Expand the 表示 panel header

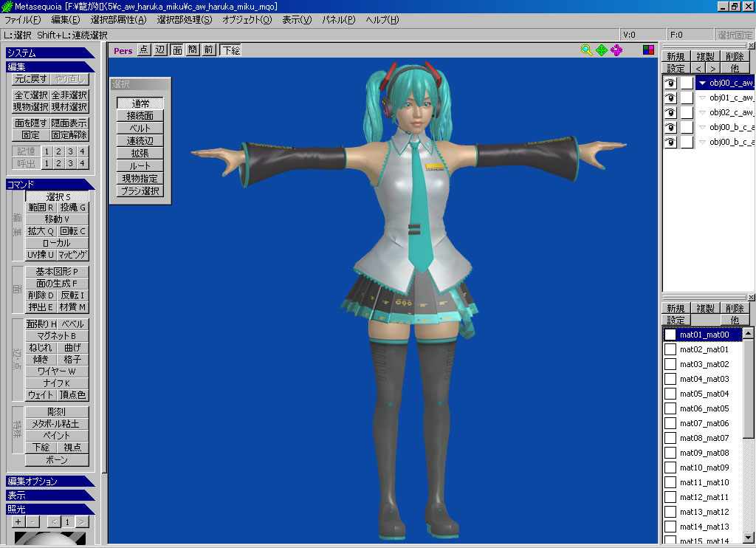[50, 495]
